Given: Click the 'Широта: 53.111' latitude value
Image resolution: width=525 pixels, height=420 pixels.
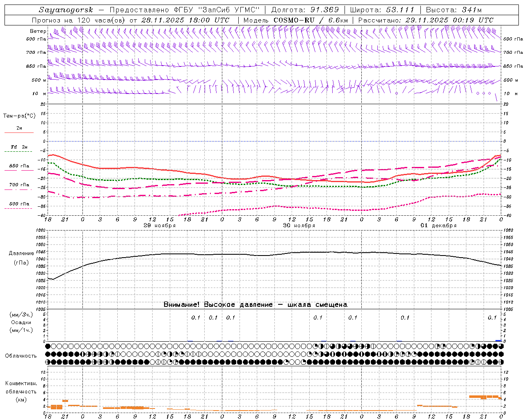Looking at the screenshot, I should pyautogui.click(x=382, y=10).
